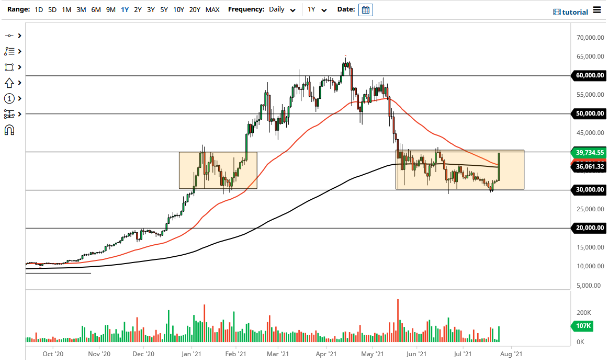Open the hamburger menu at top right
Viewport: 608px width, 364px height.
pyautogui.click(x=596, y=9)
